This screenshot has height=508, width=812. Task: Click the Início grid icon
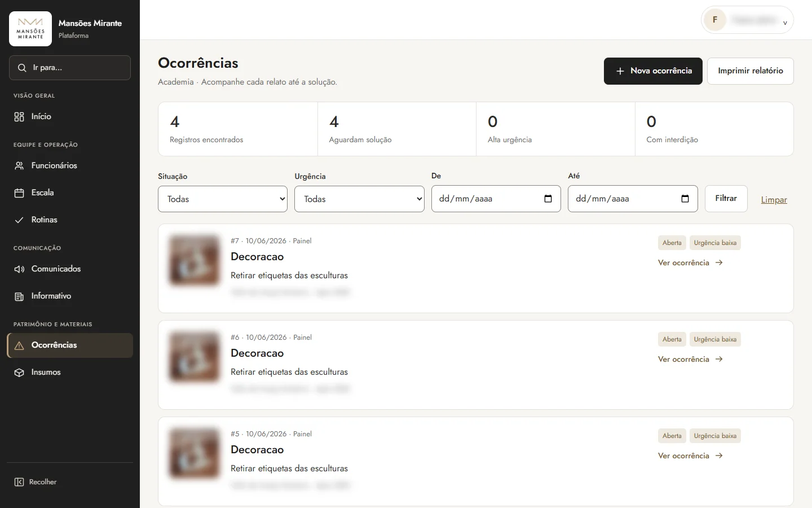[x=19, y=117]
